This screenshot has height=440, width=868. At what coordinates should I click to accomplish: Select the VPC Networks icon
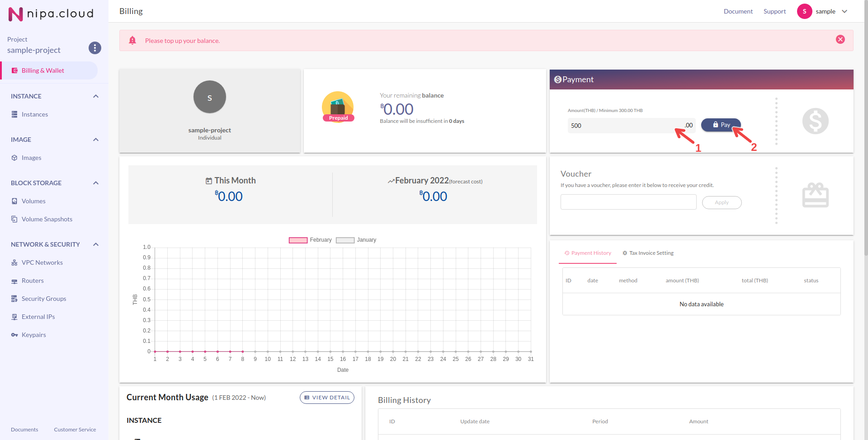14,262
